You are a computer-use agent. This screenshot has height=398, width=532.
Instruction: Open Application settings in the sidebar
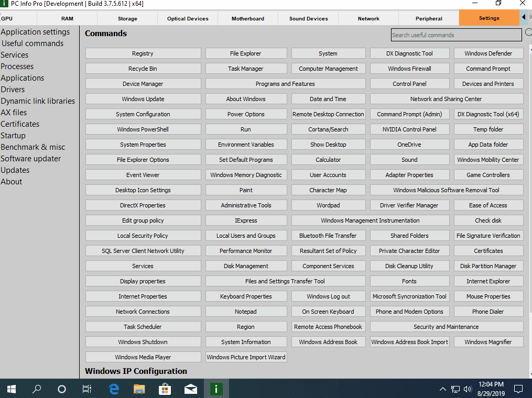tap(35, 32)
